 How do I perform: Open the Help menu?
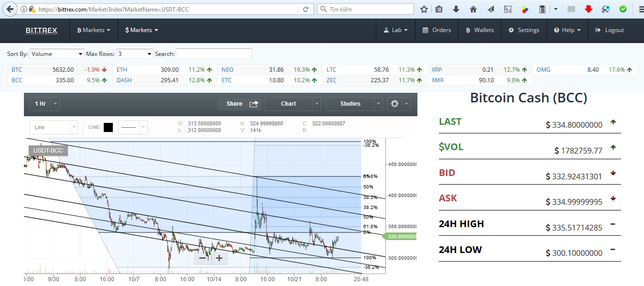(568, 30)
